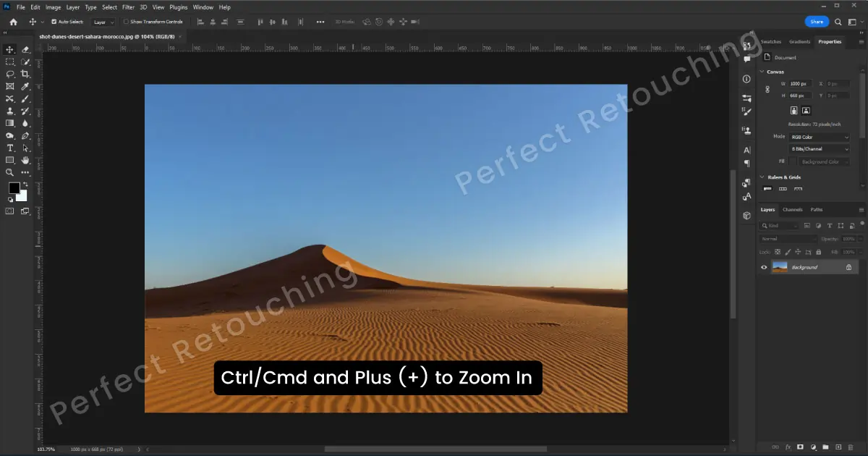Open the Filter menu
Image resolution: width=868 pixels, height=456 pixels.
pos(128,7)
